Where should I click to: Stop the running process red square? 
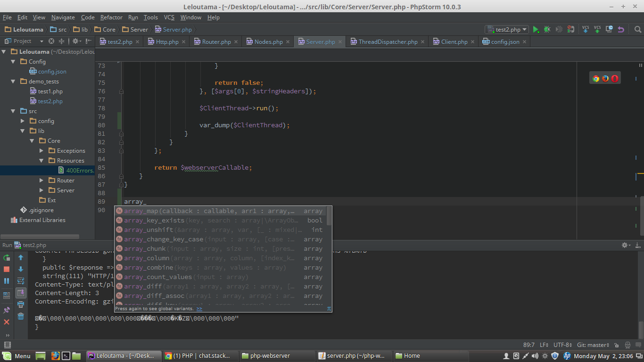7,269
